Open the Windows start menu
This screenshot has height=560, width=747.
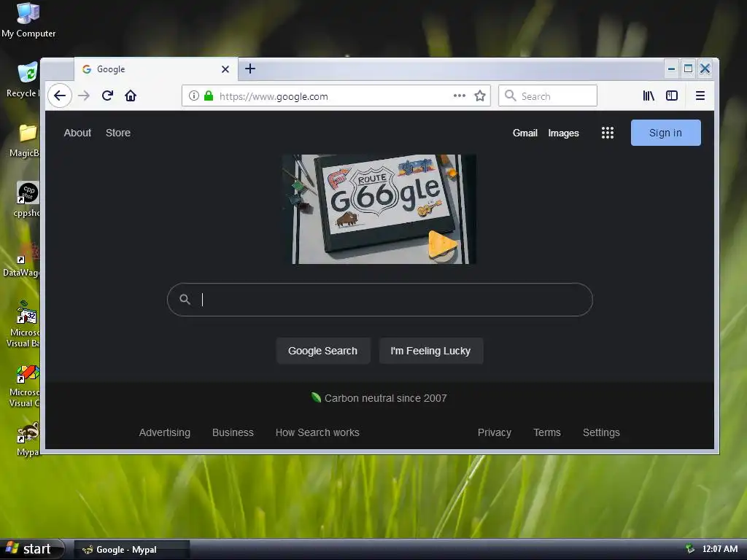pos(32,549)
